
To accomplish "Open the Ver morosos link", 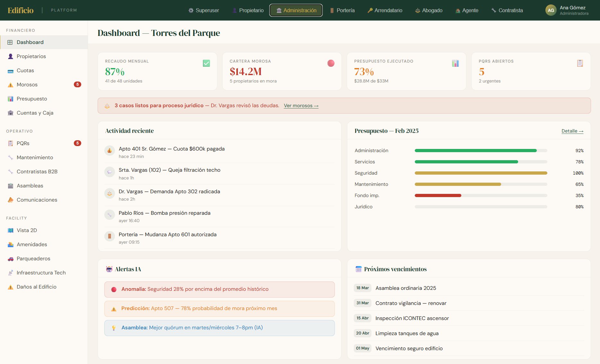I will 301,106.
